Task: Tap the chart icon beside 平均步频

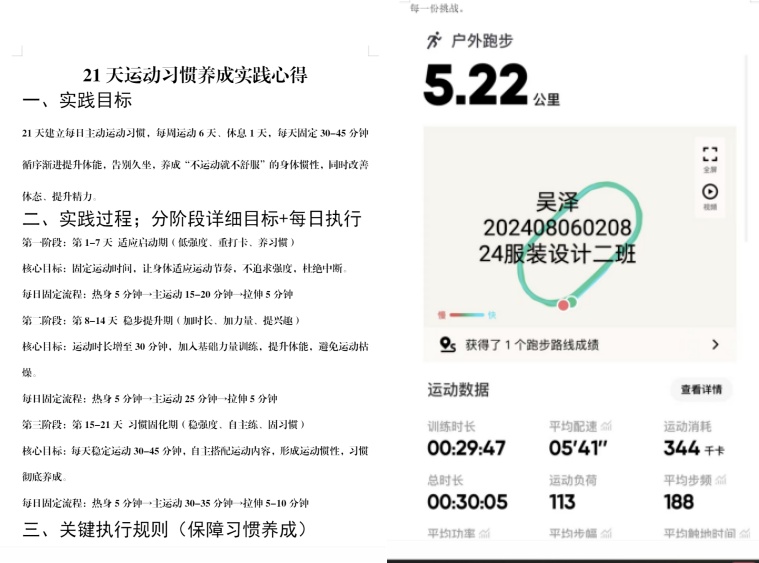Action: (x=720, y=480)
